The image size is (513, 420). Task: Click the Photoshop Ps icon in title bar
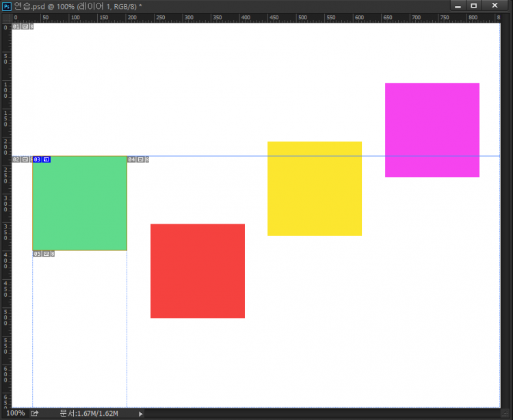(x=7, y=5)
